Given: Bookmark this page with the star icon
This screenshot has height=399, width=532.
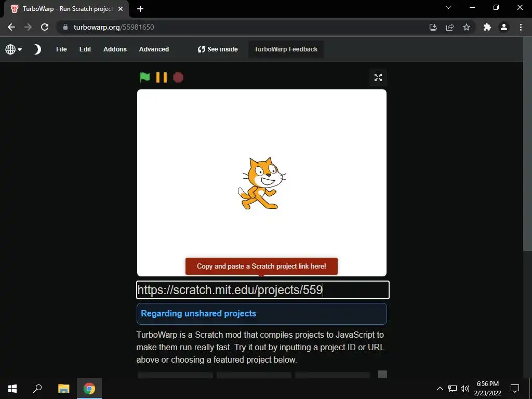Looking at the screenshot, I should pyautogui.click(x=467, y=27).
